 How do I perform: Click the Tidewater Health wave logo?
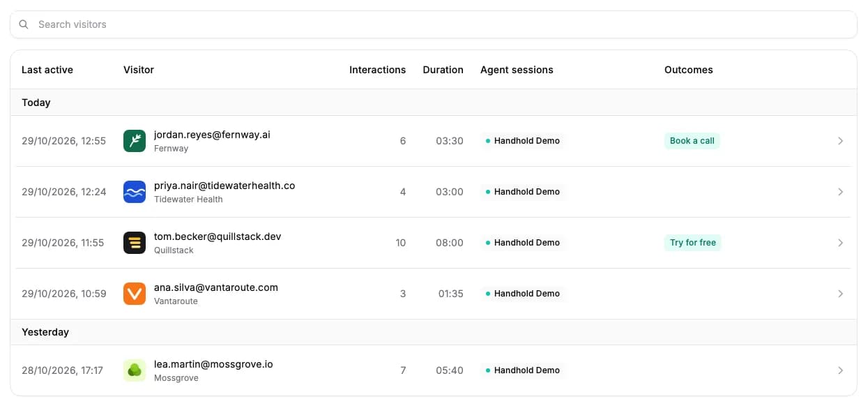[x=135, y=192]
